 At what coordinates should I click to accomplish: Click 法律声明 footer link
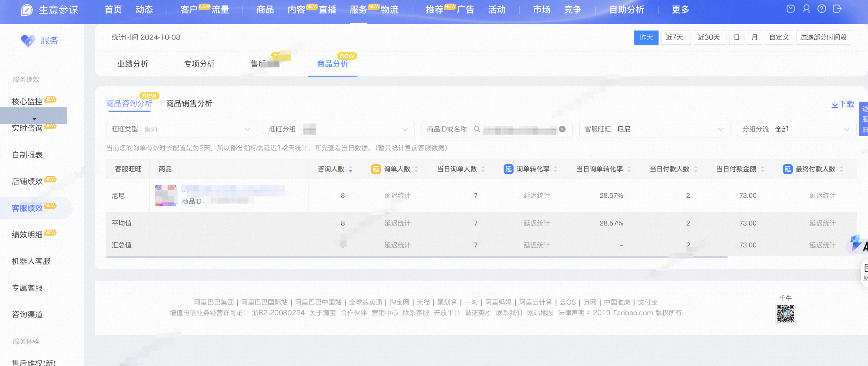(571, 313)
